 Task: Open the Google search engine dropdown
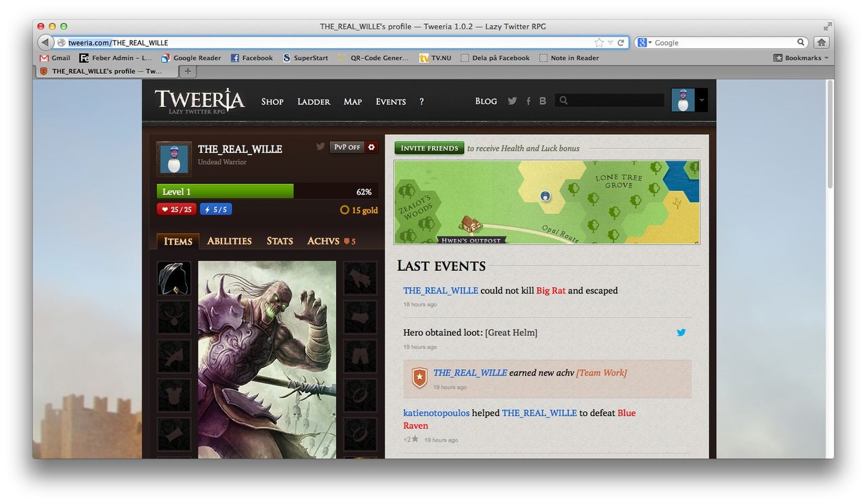(x=645, y=43)
